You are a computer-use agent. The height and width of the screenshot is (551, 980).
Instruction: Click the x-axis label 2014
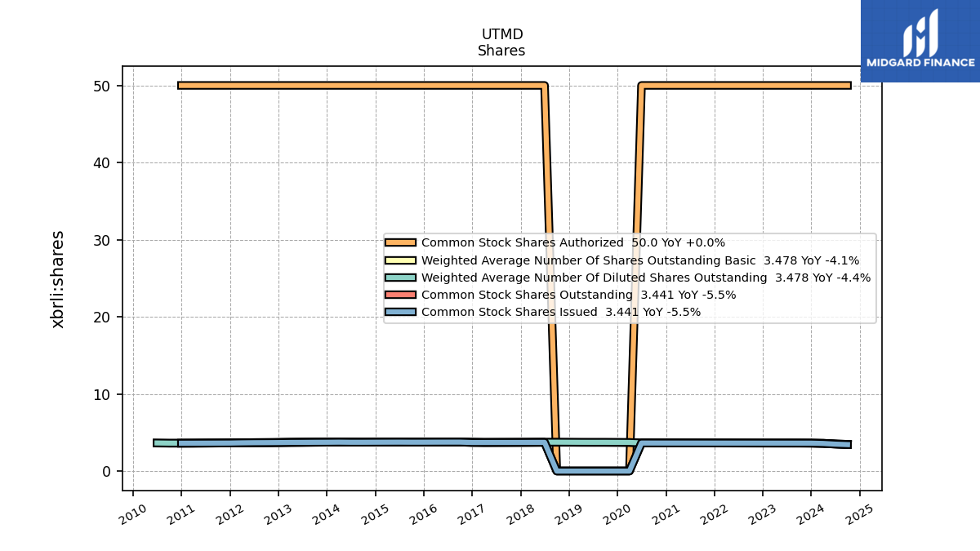(x=327, y=513)
